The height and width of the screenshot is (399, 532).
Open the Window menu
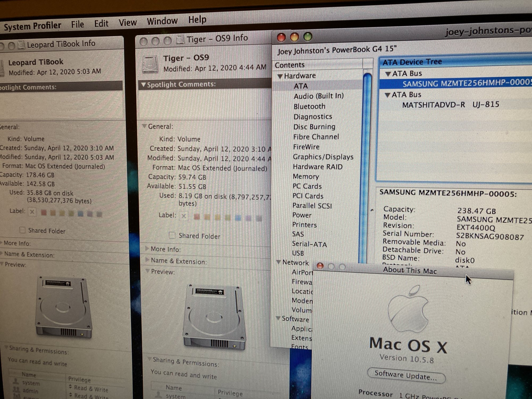(x=162, y=21)
